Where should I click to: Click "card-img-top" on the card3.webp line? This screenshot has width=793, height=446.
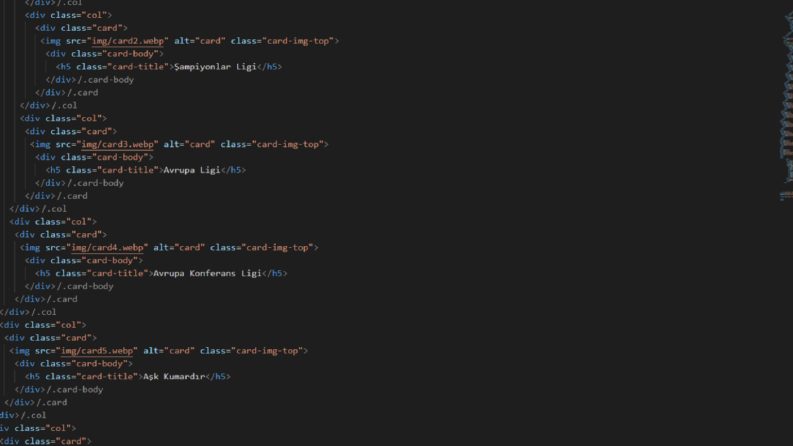pos(287,144)
